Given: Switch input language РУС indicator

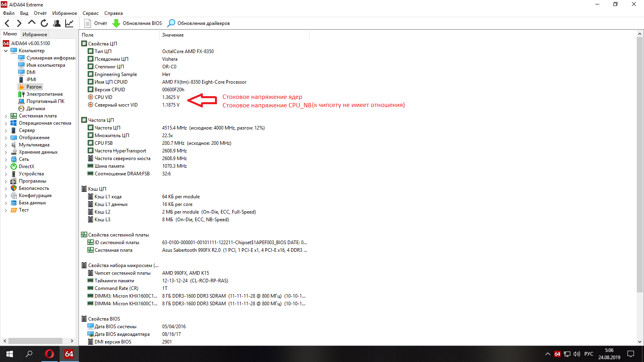Looking at the screenshot, I should [x=589, y=354].
